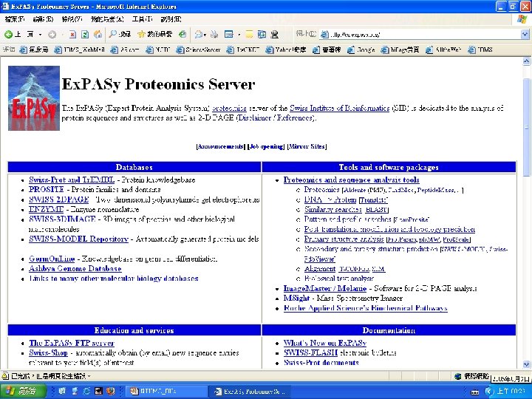Open the Swiss-Prot and TrEMBL link
Screen dimensions: 532x399
coord(72,180)
